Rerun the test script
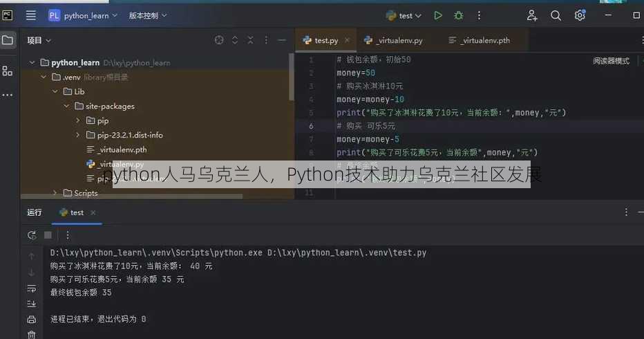The height and width of the screenshot is (339, 644). tap(32, 235)
